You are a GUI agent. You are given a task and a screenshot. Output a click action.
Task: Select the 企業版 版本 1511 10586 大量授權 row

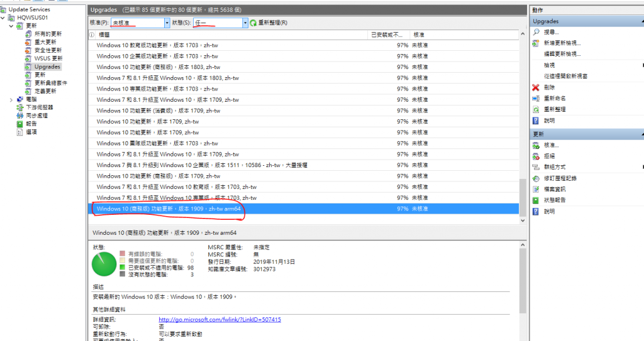point(304,165)
